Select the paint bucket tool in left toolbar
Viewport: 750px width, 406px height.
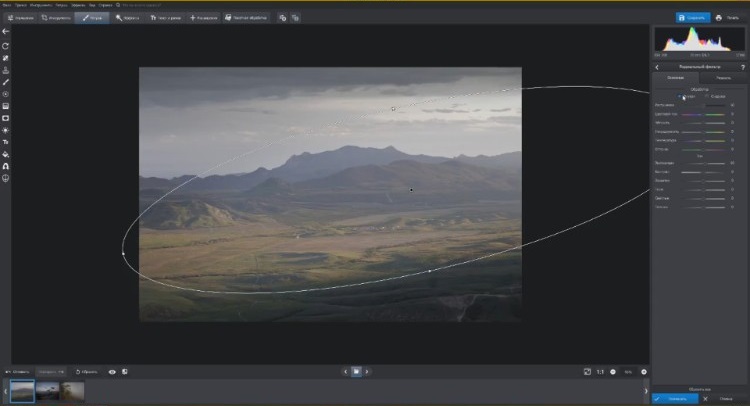click(x=6, y=154)
